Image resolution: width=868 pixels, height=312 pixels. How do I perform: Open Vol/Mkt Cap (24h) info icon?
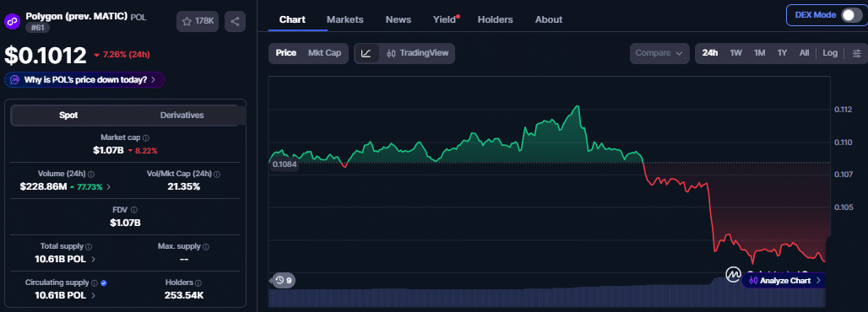pos(217,174)
